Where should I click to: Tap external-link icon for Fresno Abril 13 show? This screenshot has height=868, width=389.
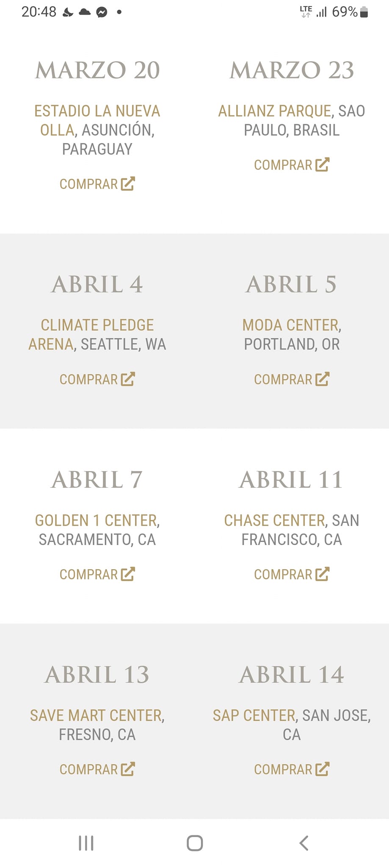(128, 769)
